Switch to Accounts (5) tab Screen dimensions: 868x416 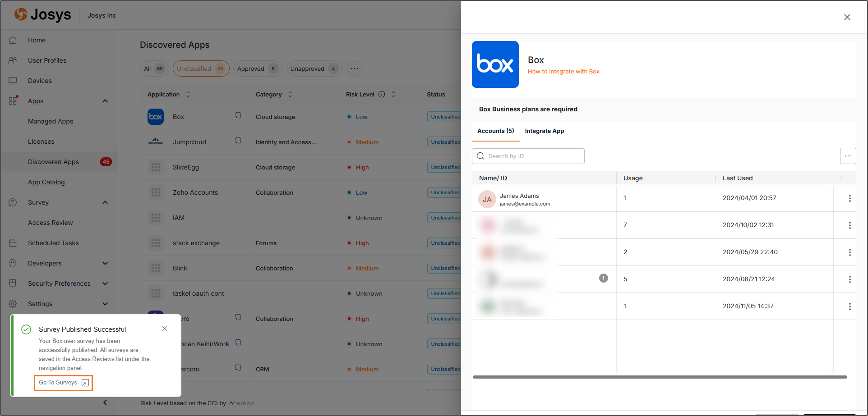pyautogui.click(x=495, y=131)
